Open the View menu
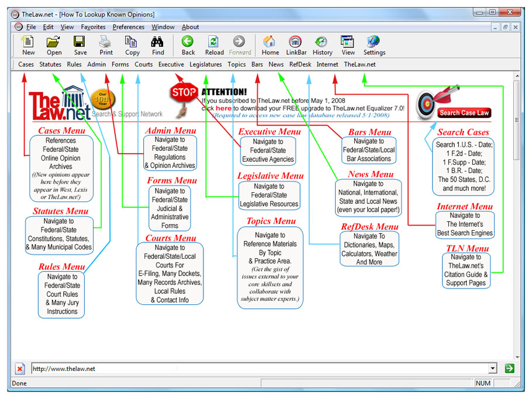Screen dimensions: 532x399 [x=67, y=27]
